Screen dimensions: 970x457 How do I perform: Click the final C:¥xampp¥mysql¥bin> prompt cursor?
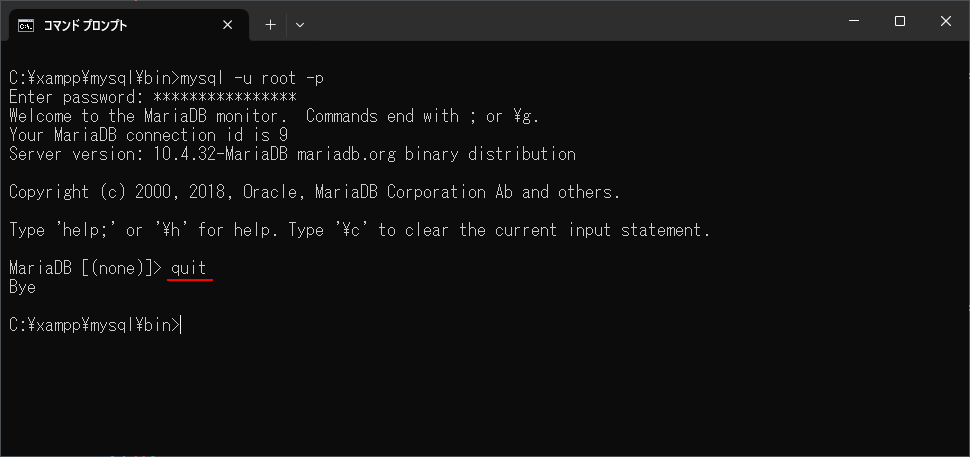(181, 325)
